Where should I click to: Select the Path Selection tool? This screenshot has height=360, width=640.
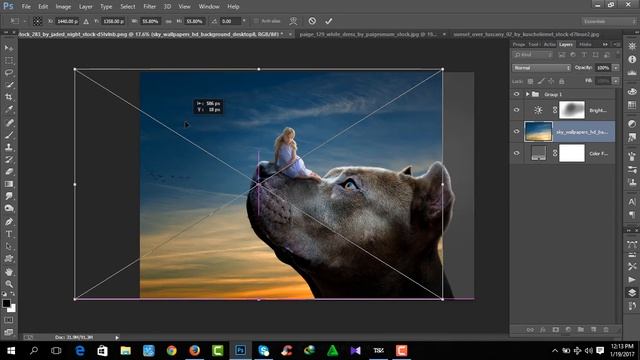(x=9, y=246)
